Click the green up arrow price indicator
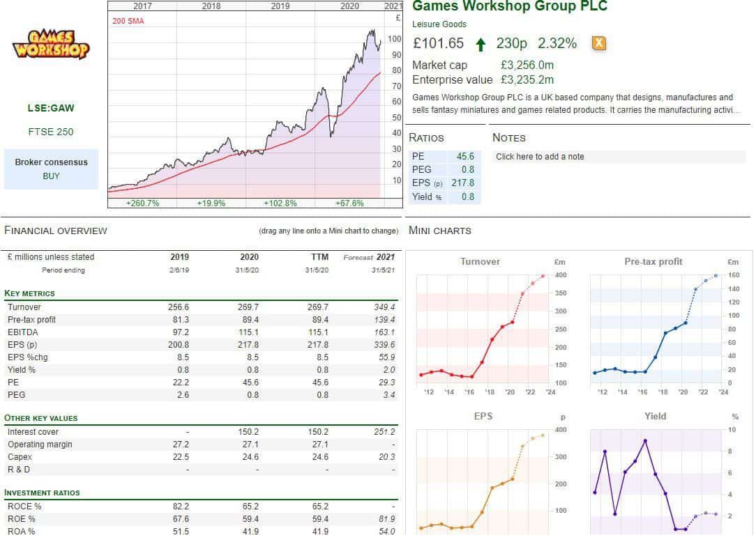 click(x=481, y=45)
